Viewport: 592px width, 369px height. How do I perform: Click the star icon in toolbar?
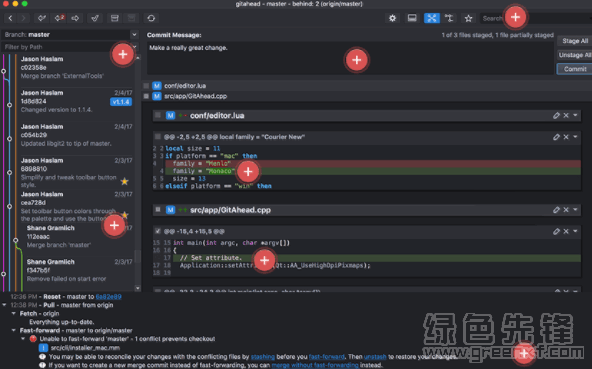tap(469, 18)
